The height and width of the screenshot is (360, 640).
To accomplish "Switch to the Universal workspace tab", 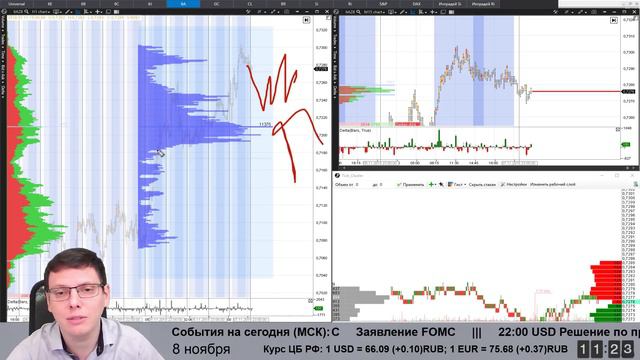I will (x=17, y=4).
